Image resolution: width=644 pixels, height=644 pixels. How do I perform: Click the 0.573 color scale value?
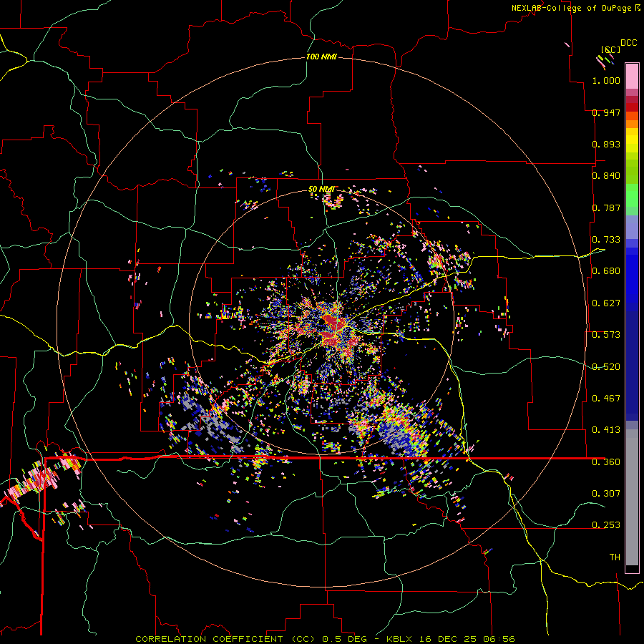point(606,335)
